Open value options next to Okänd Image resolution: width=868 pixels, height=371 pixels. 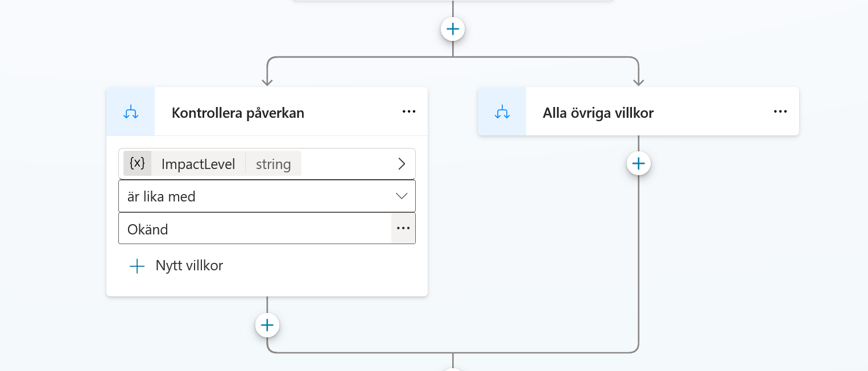tap(403, 228)
